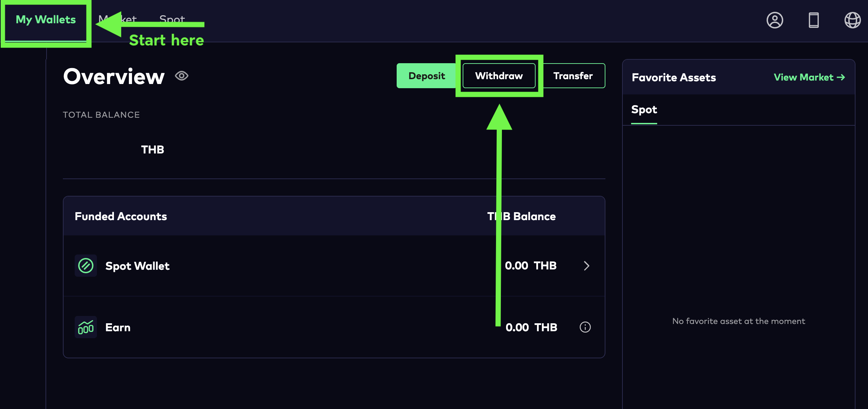Click the mobile phone app icon
Screen dimensions: 868x409
(813, 20)
